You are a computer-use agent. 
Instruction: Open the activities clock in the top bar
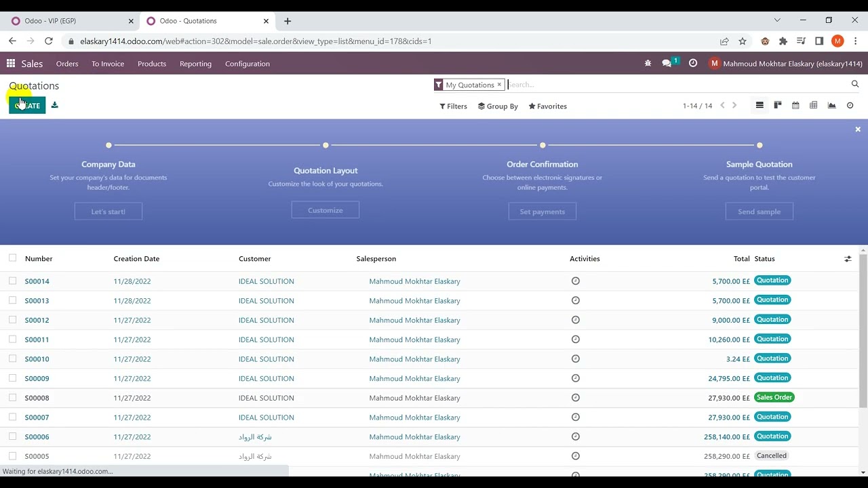(692, 63)
